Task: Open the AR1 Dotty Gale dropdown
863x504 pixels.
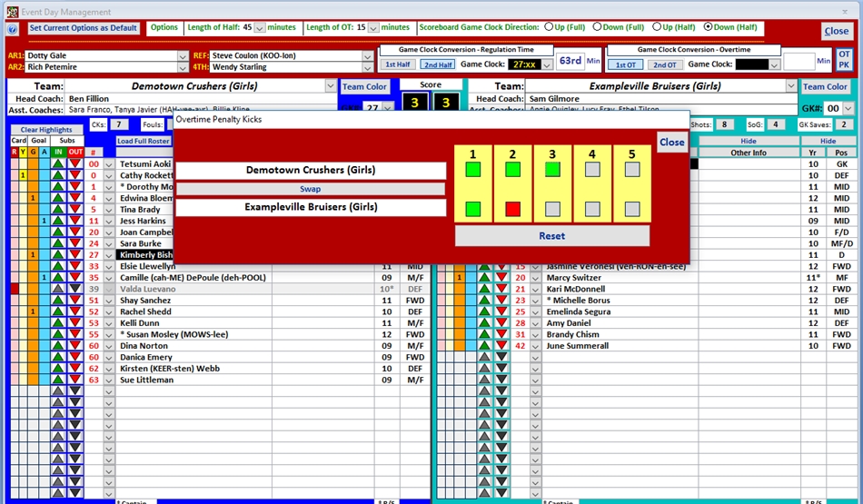Action: 183,56
